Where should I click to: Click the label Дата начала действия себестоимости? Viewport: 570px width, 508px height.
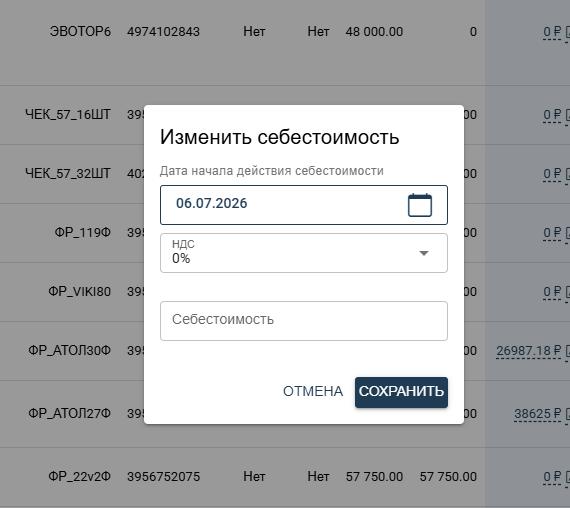pyautogui.click(x=272, y=171)
